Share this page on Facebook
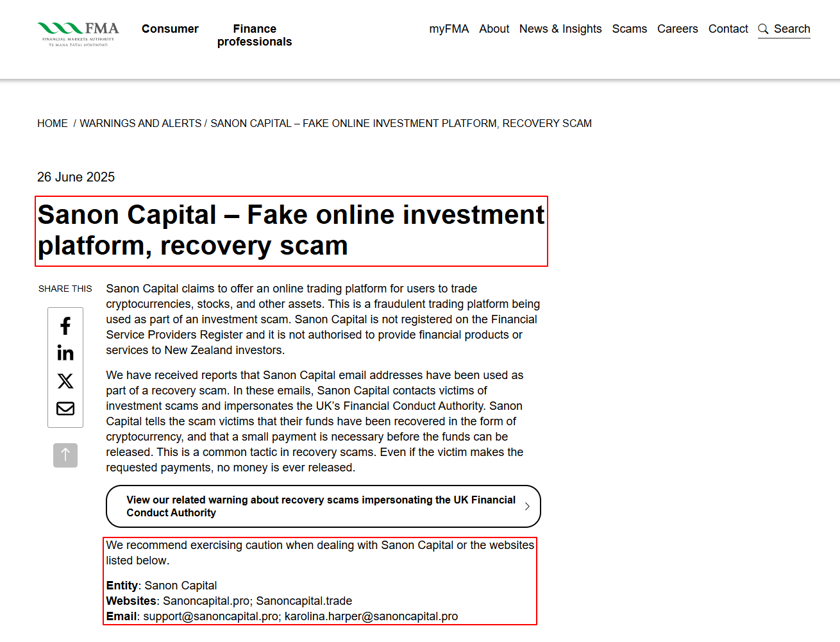The width and height of the screenshot is (840, 642). point(65,326)
